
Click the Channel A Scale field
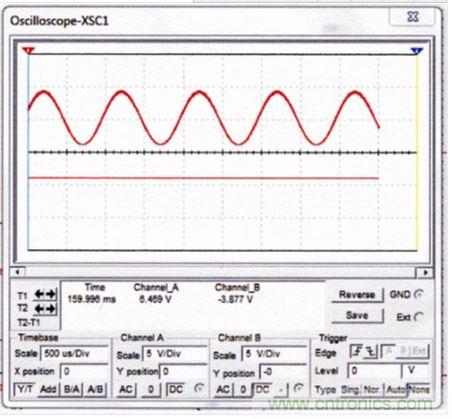[x=175, y=354]
